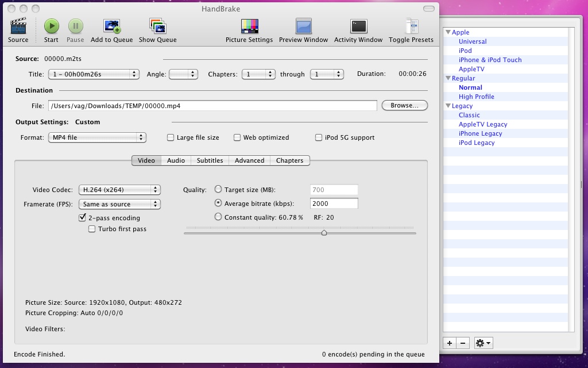Open the Show Queue icon
The image size is (588, 368).
click(158, 26)
